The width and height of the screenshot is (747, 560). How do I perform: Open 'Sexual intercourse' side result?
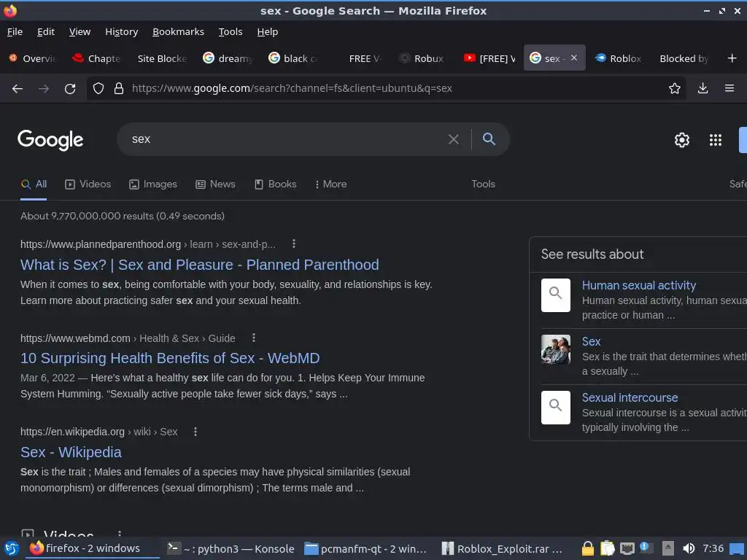click(630, 397)
